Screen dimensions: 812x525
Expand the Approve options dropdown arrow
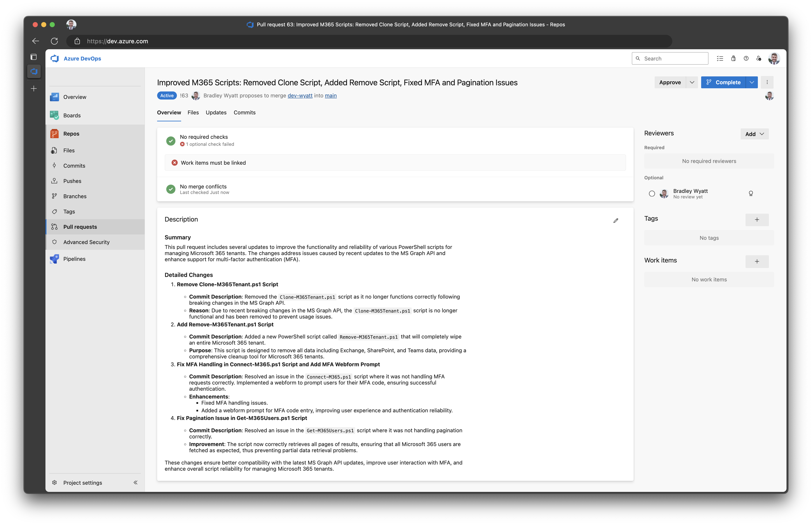(692, 82)
